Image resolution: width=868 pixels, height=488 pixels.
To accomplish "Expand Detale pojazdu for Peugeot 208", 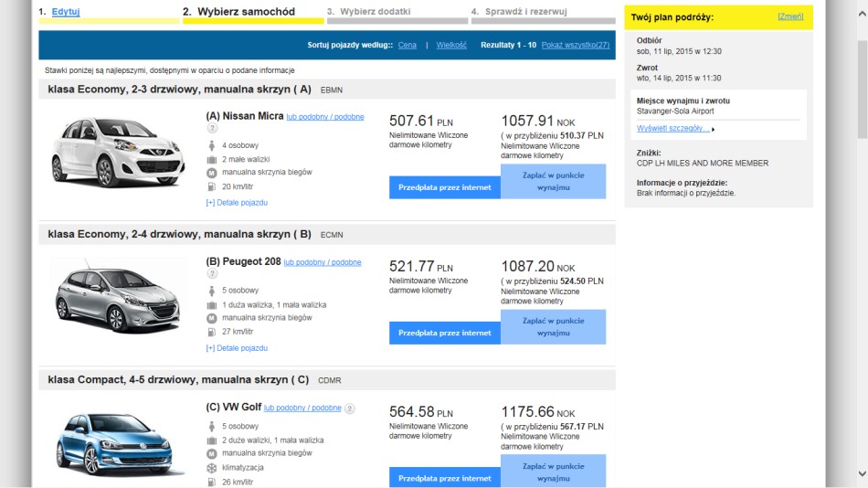I will coord(237,348).
